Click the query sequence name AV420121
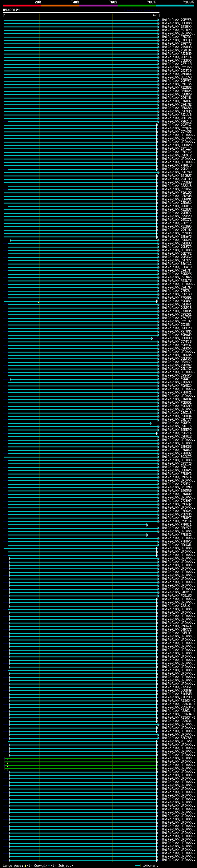197x868 pixels. click(11, 10)
